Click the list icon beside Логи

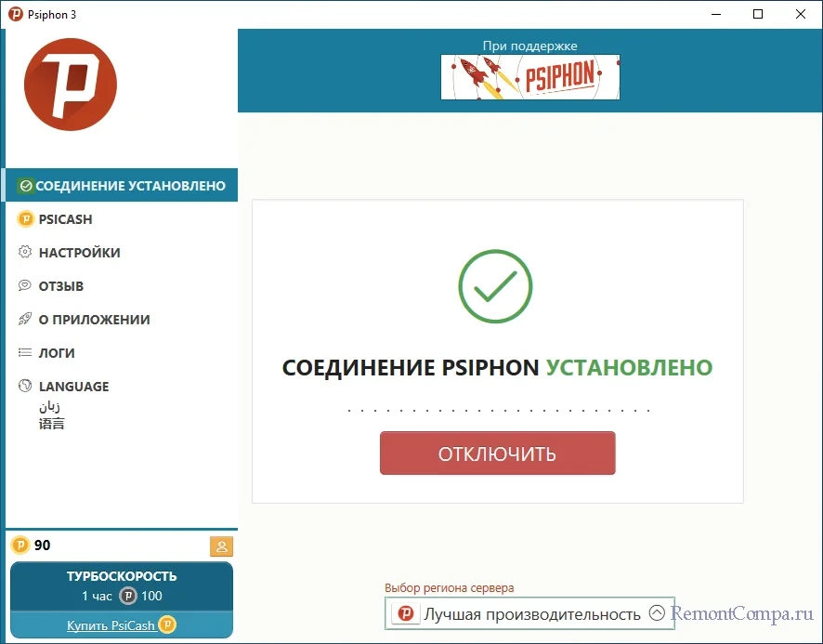click(x=25, y=352)
